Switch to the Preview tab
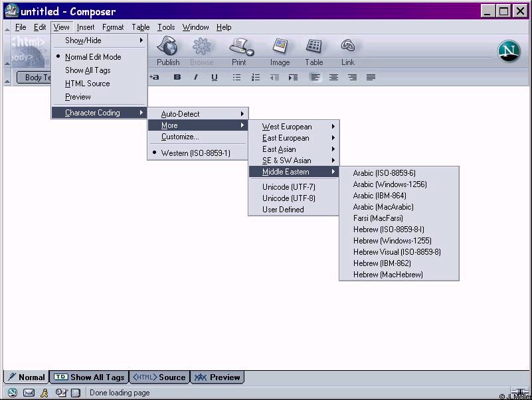The image size is (532, 400). (217, 377)
